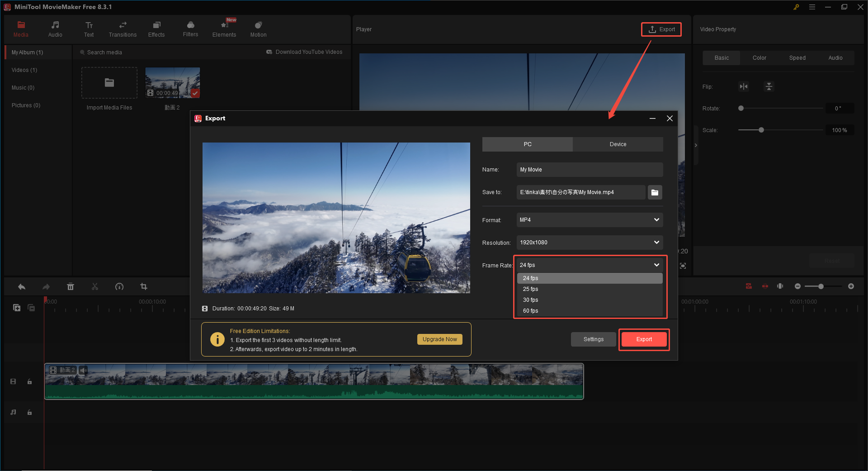Click Export in the export dialog
This screenshot has height=471, width=868.
click(x=644, y=339)
